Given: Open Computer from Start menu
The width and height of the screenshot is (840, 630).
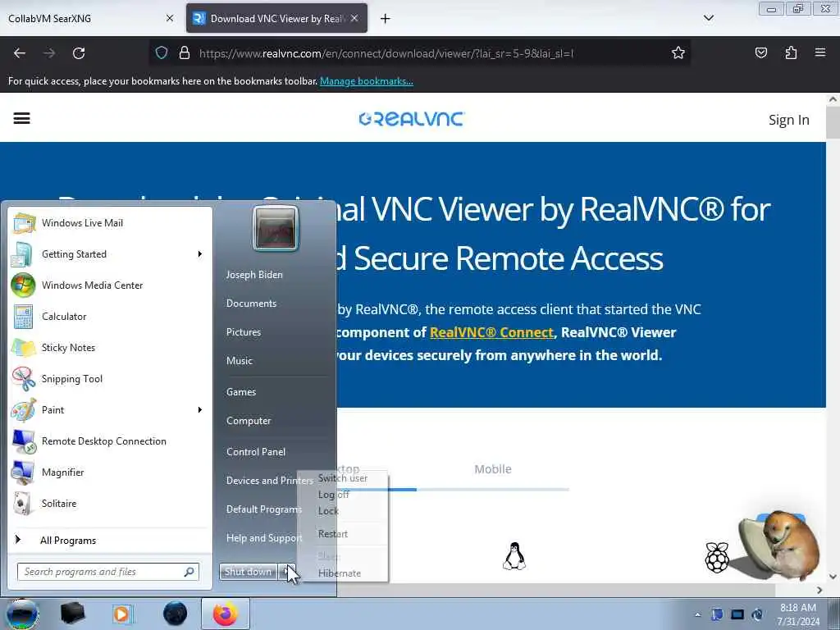Looking at the screenshot, I should (249, 421).
